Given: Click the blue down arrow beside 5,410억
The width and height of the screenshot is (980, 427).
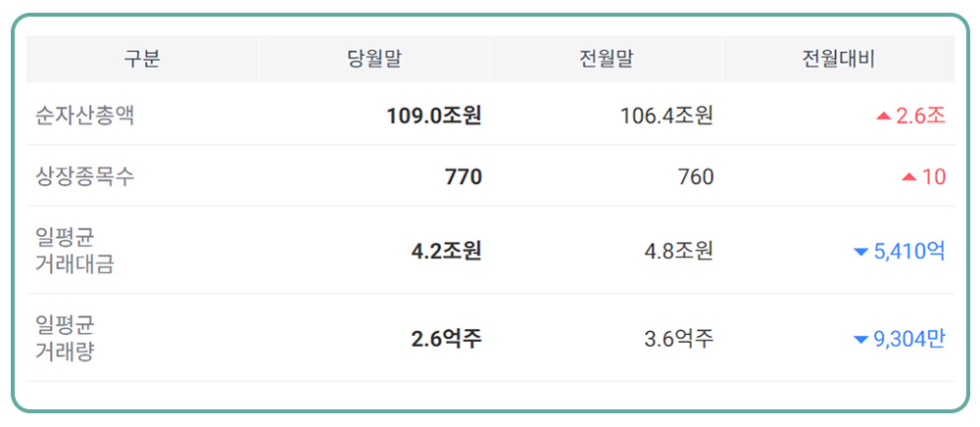Looking at the screenshot, I should [861, 253].
